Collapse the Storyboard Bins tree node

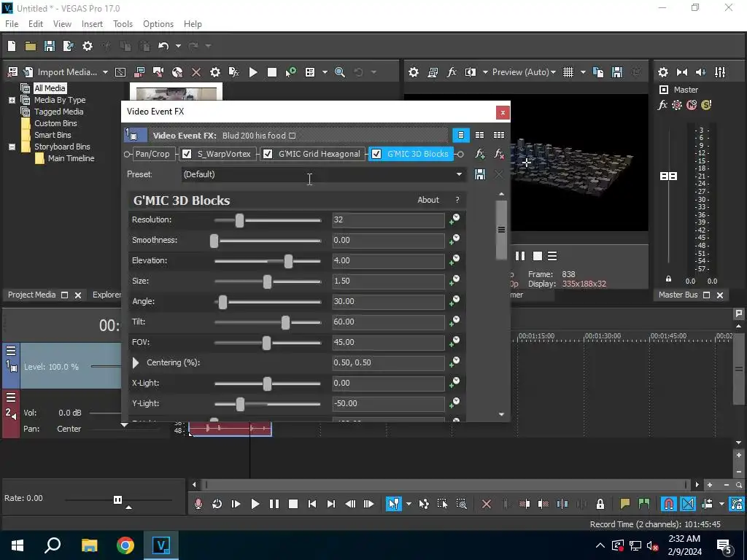pyautogui.click(x=12, y=147)
